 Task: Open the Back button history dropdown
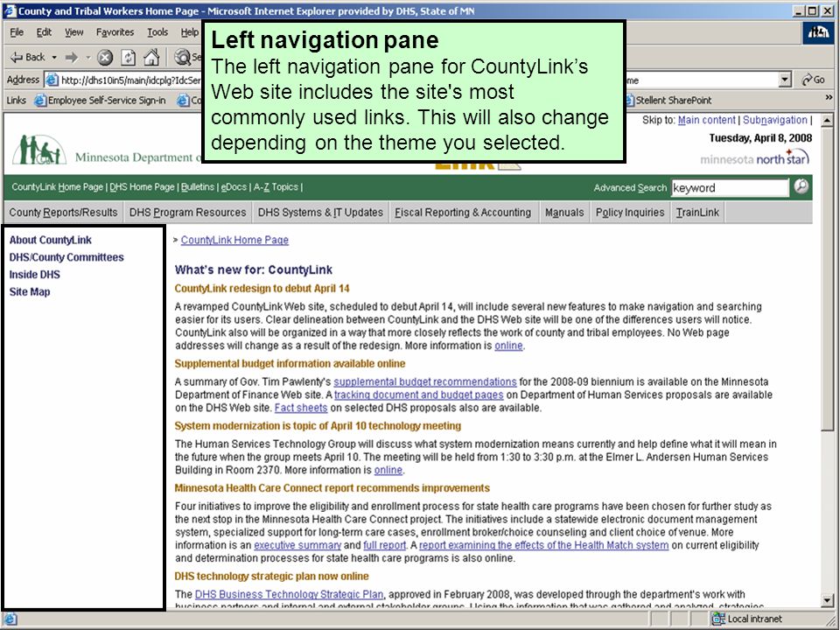point(54,58)
